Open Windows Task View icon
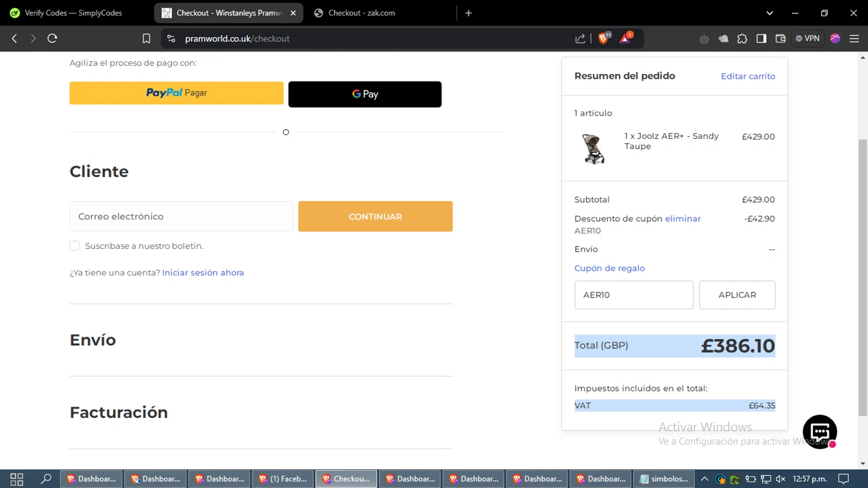Viewport: 868px width, 488px height. click(17, 479)
